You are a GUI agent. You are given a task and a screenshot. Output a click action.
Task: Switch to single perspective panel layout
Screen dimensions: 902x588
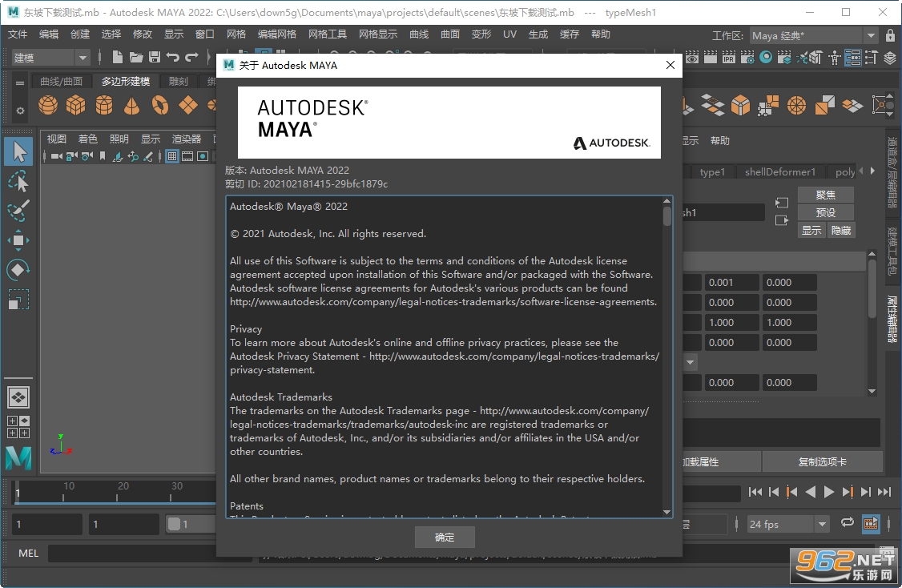coord(18,397)
